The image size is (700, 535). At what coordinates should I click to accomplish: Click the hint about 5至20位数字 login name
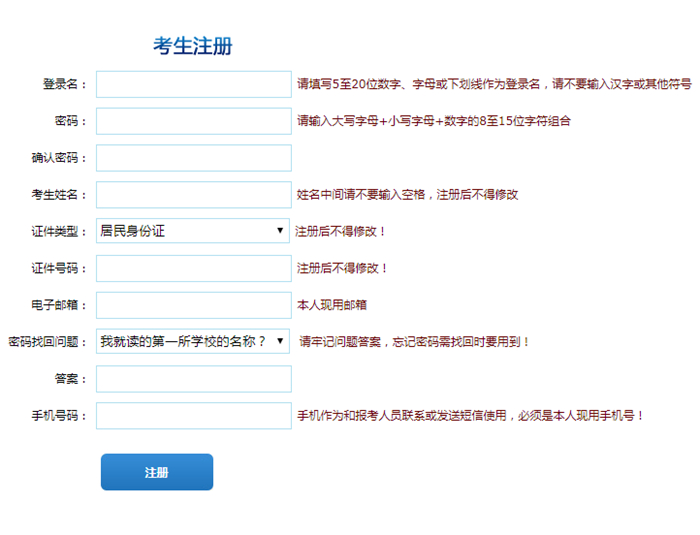(494, 84)
